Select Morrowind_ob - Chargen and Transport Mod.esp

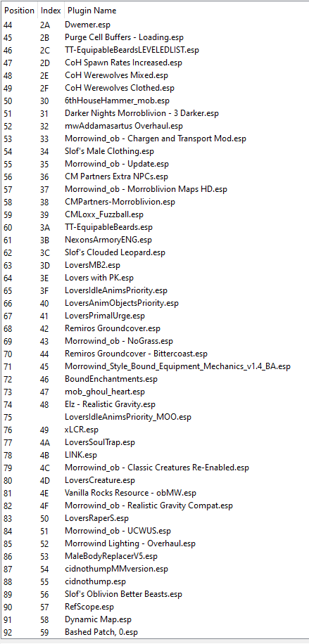tap(155, 139)
